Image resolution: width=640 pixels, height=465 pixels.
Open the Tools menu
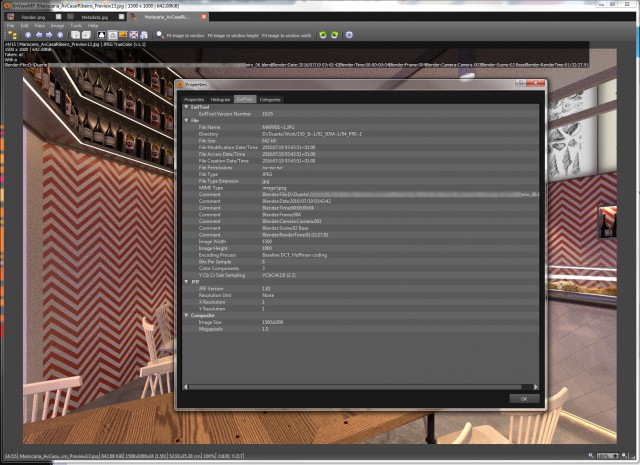pyautogui.click(x=76, y=25)
